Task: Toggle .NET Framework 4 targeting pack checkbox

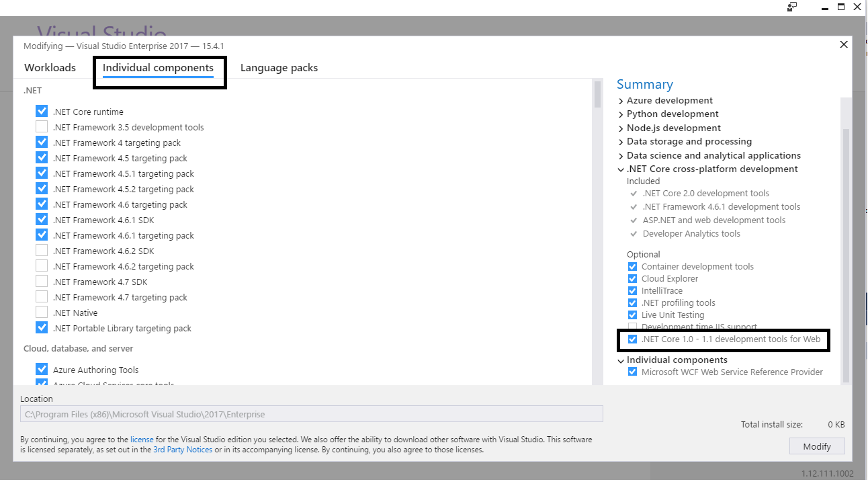Action: [42, 142]
